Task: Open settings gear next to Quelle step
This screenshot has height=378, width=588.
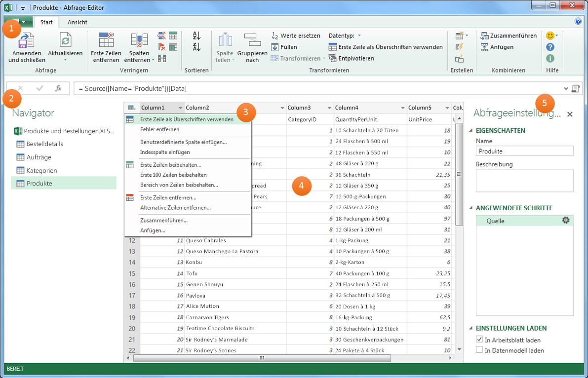Action: (565, 221)
